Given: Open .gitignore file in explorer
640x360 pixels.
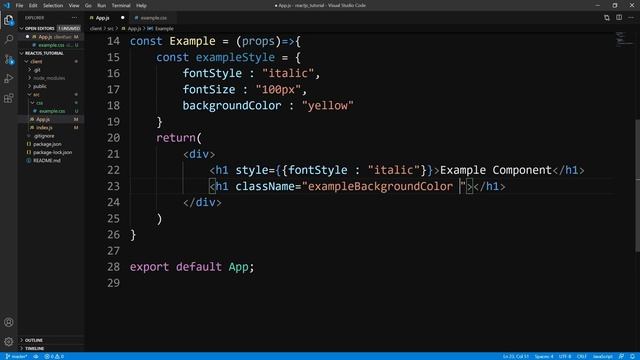Looking at the screenshot, I should click(51, 136).
